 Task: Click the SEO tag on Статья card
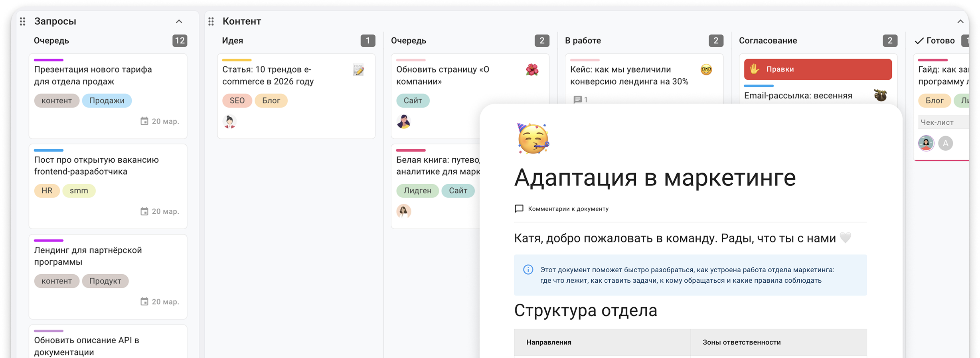[x=237, y=100]
